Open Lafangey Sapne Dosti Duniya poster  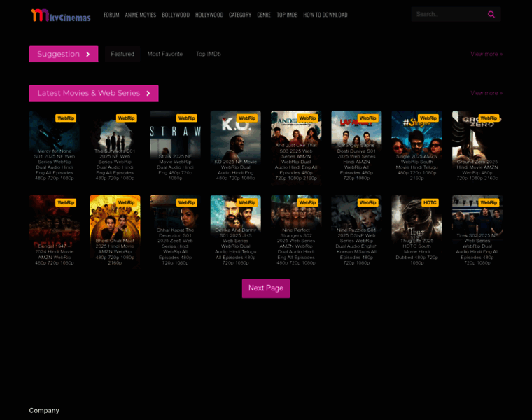tap(356, 148)
